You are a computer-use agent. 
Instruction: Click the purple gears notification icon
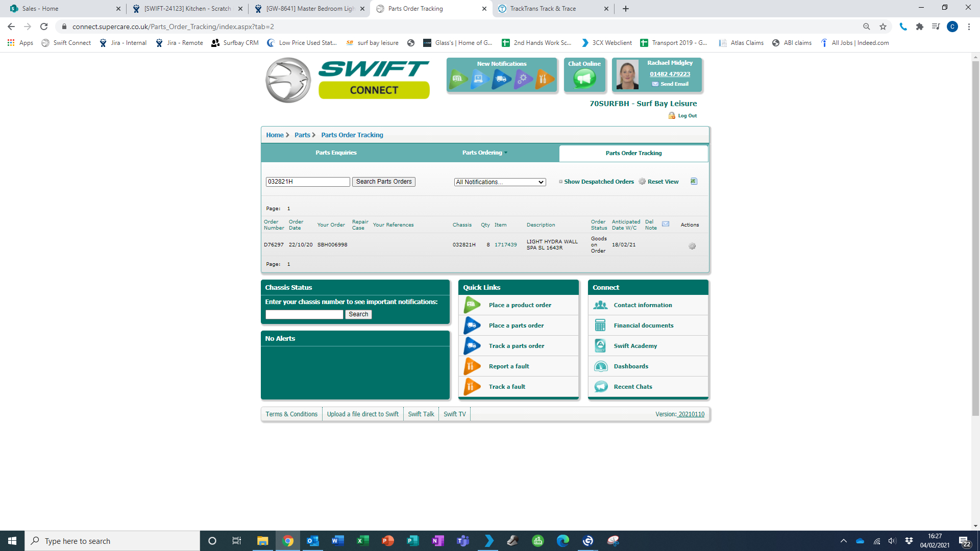point(523,79)
